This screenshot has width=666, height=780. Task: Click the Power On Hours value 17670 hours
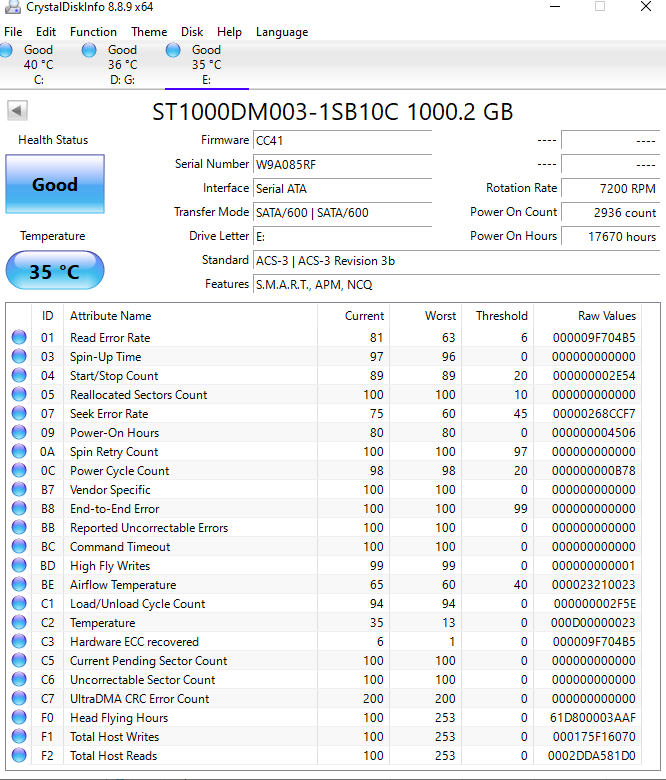coord(610,236)
